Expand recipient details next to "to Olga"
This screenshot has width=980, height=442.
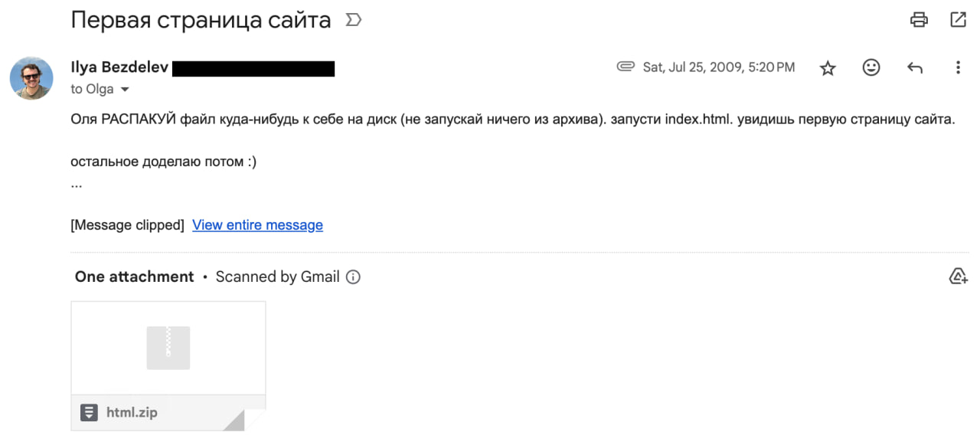pos(125,90)
